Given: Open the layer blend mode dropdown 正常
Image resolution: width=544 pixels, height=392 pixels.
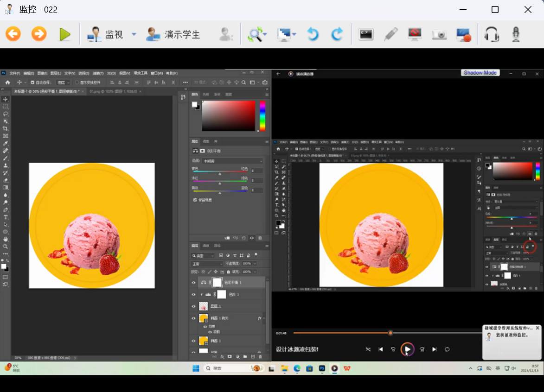Looking at the screenshot, I should pos(207,263).
